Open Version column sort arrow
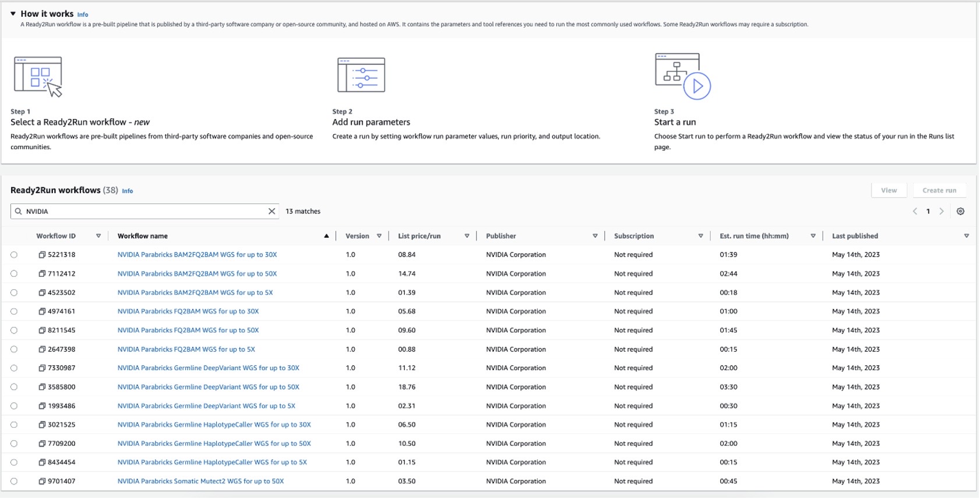This screenshot has height=499, width=980. 379,236
